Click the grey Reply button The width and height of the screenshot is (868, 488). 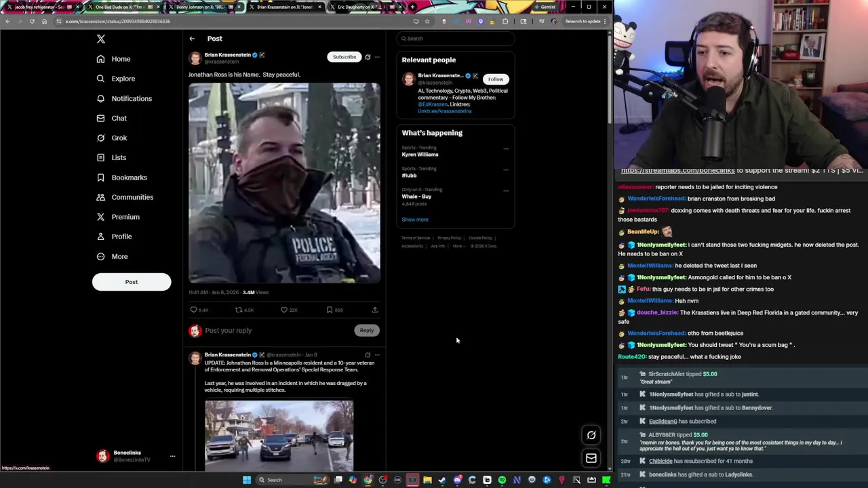point(366,331)
